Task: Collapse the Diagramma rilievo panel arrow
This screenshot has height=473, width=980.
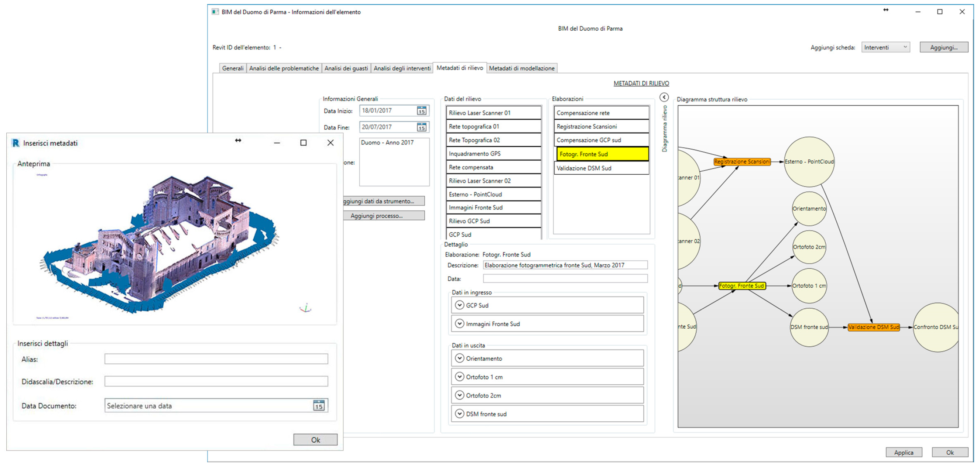Action: pyautogui.click(x=664, y=97)
